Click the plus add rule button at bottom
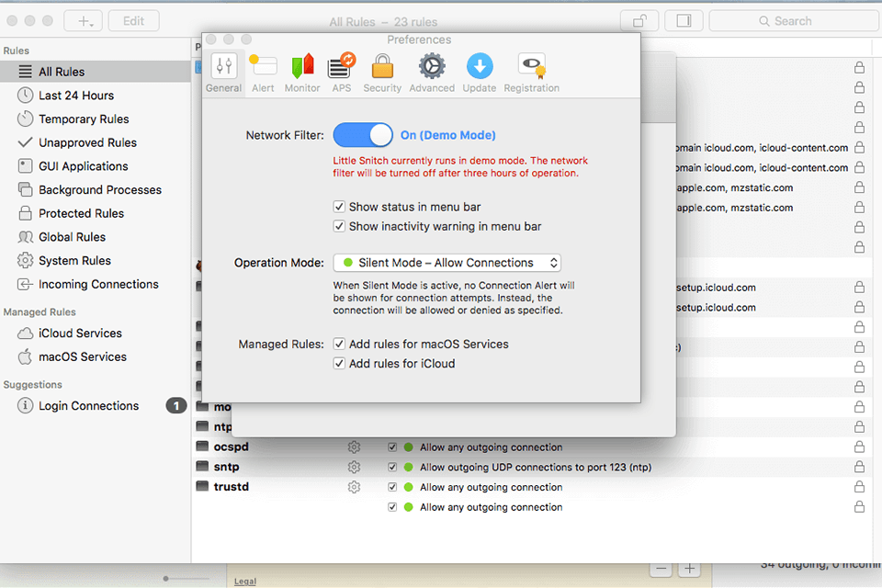The image size is (882, 588). click(690, 569)
